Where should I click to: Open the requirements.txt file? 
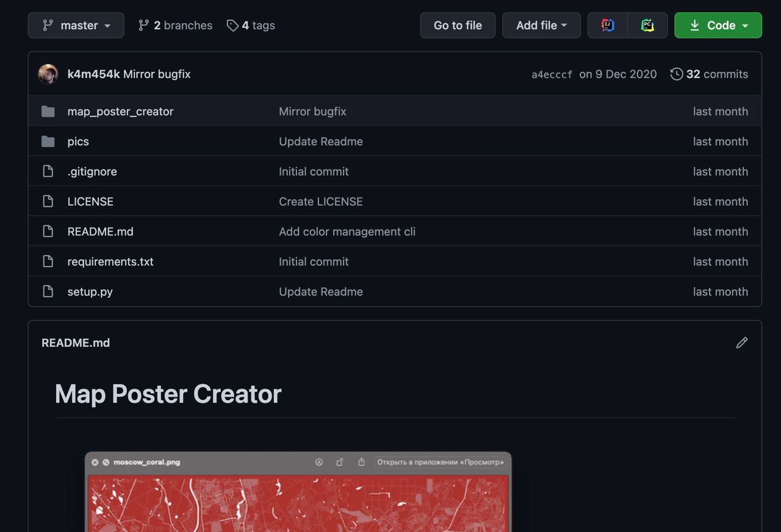click(x=110, y=261)
